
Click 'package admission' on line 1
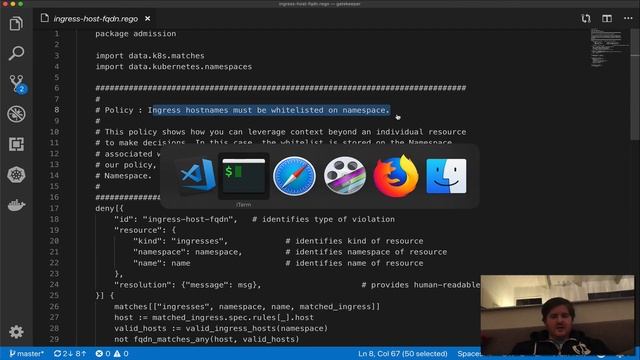tap(136, 34)
